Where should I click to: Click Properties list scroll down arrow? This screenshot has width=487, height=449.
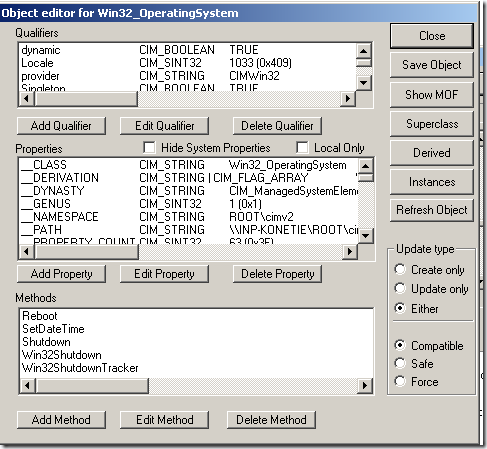point(366,236)
